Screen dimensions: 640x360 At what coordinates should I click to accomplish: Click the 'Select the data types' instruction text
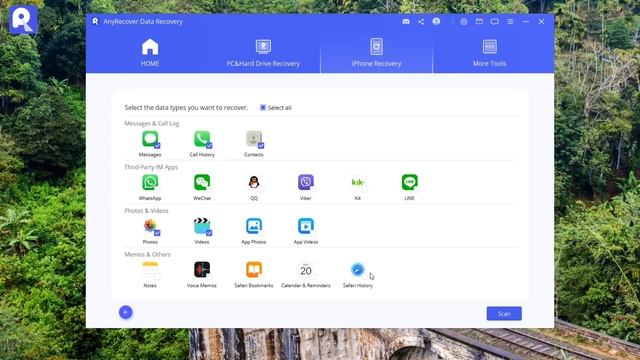(186, 108)
